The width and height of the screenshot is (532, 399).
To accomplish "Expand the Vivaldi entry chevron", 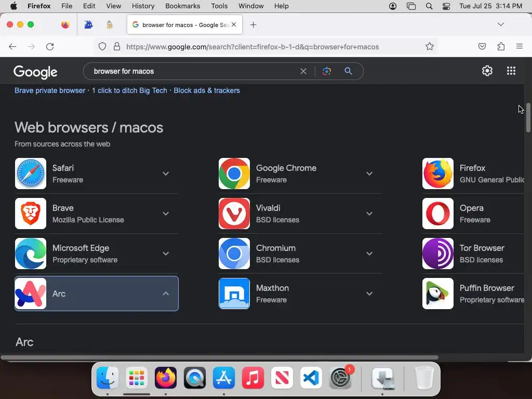I will (369, 214).
